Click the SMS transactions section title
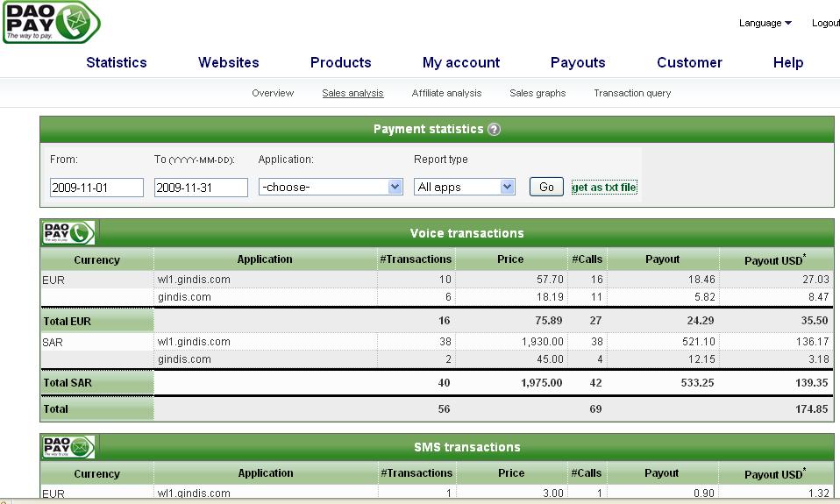Viewport: 840px width, 504px height. (466, 447)
